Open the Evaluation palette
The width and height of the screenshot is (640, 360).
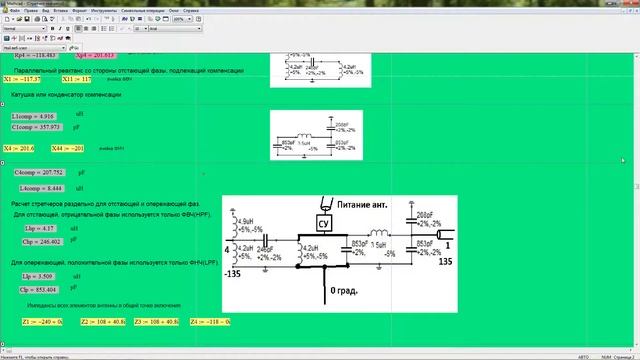29,38
